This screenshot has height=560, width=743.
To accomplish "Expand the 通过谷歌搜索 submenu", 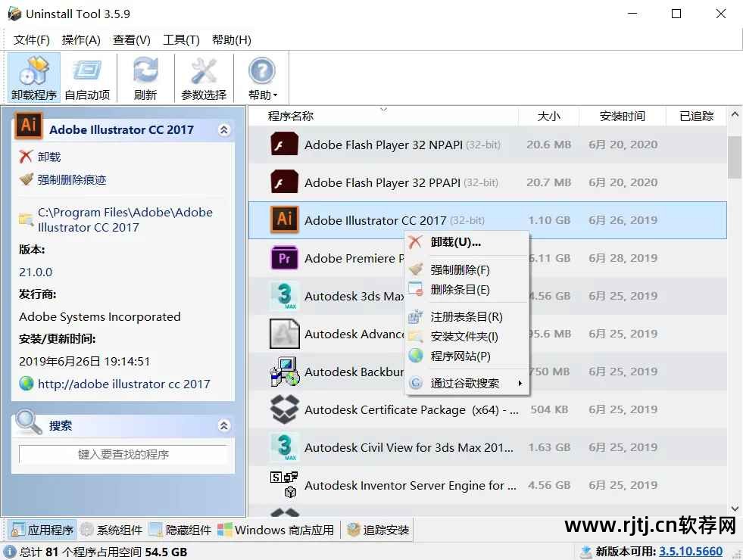I will pyautogui.click(x=467, y=384).
